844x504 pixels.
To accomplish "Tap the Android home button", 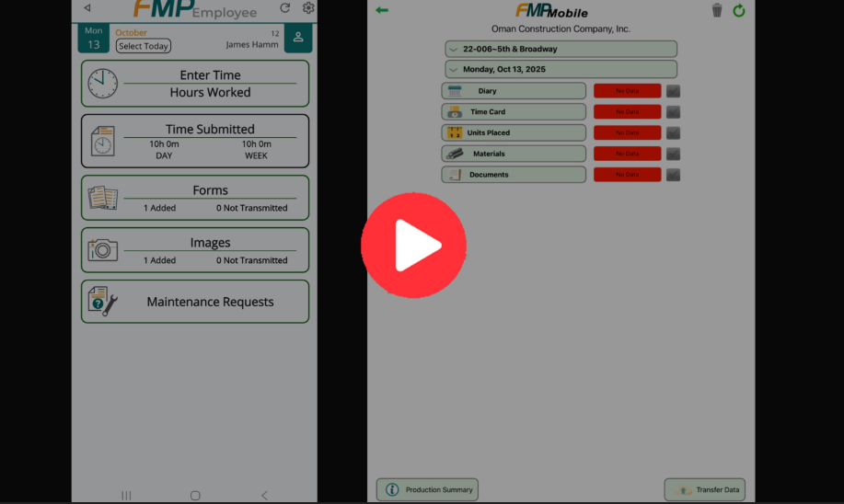I will click(x=195, y=495).
